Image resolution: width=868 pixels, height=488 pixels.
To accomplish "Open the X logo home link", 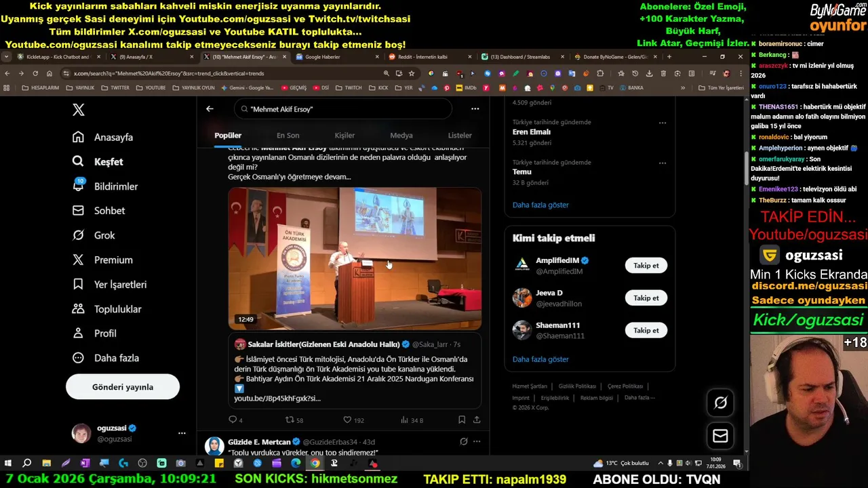I will 79,110.
